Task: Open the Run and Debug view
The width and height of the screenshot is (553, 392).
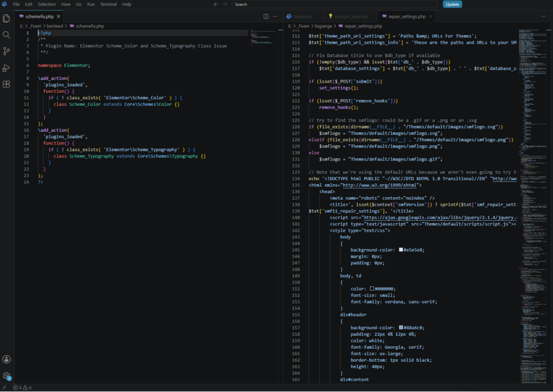Action: (6, 67)
